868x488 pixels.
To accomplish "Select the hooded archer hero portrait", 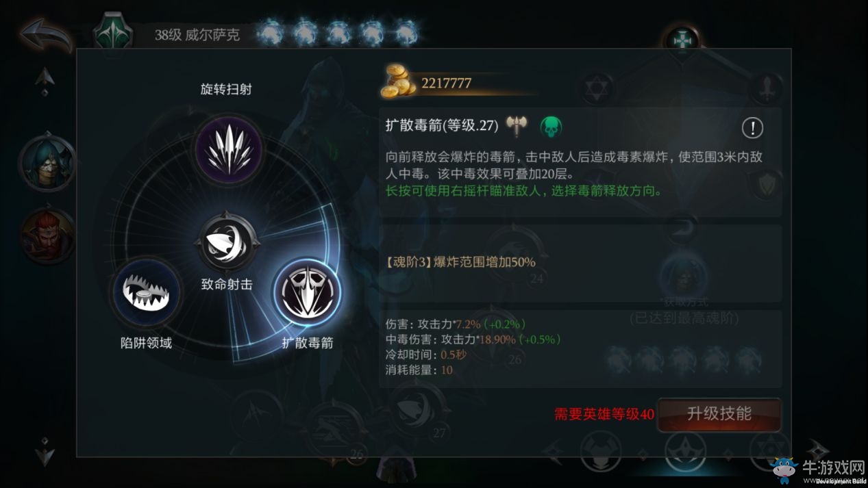I will point(47,164).
